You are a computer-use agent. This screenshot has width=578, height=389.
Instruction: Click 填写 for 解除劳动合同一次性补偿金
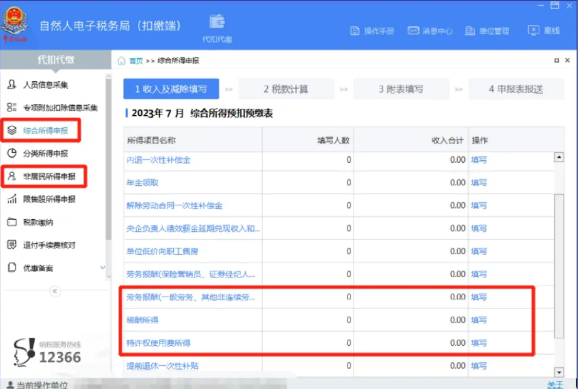479,206
